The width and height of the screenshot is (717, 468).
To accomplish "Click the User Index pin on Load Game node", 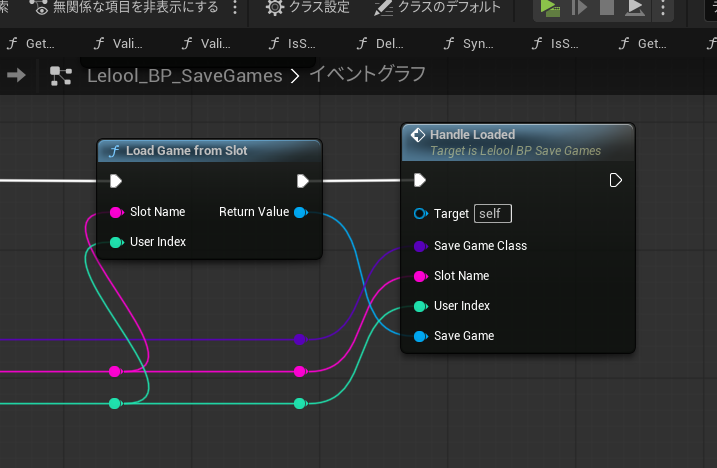I will click(x=117, y=242).
